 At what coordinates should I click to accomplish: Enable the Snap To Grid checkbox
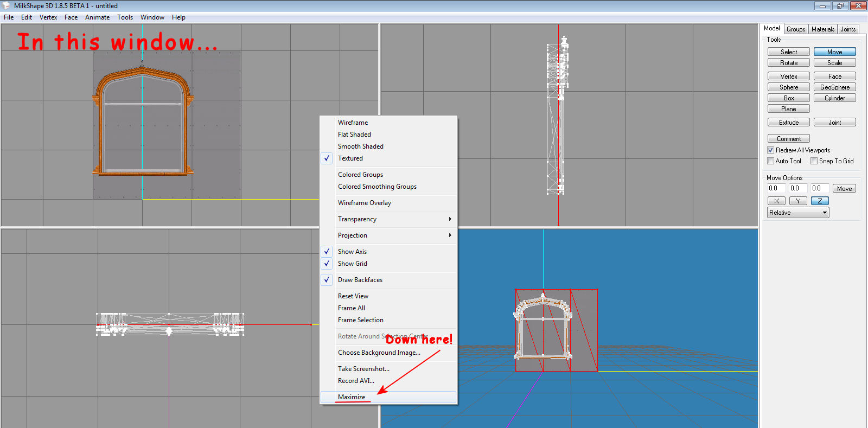point(814,161)
